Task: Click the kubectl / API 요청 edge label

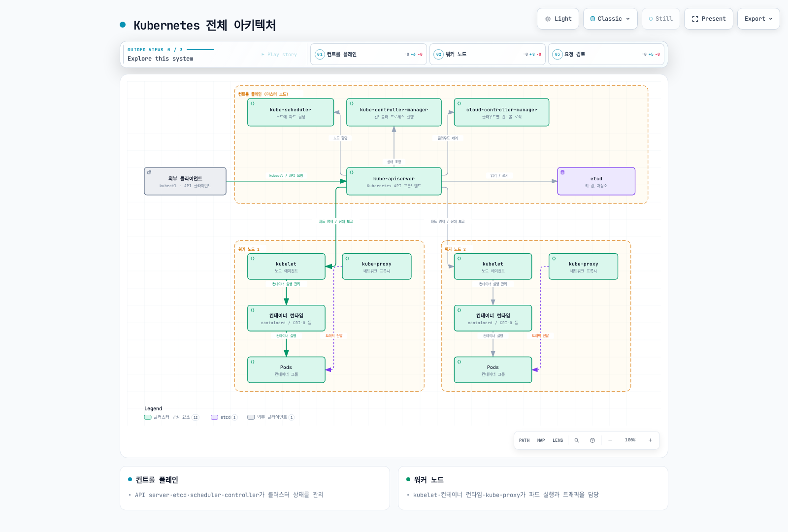Action: pos(286,176)
